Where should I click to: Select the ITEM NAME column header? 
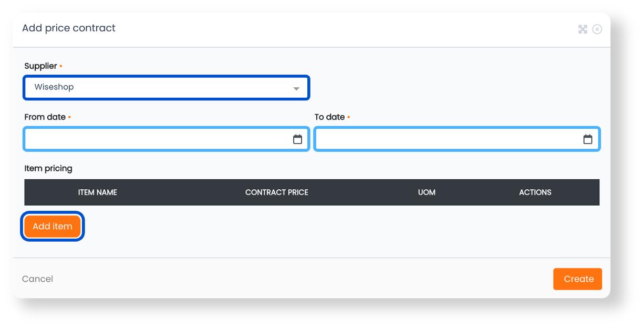98,192
